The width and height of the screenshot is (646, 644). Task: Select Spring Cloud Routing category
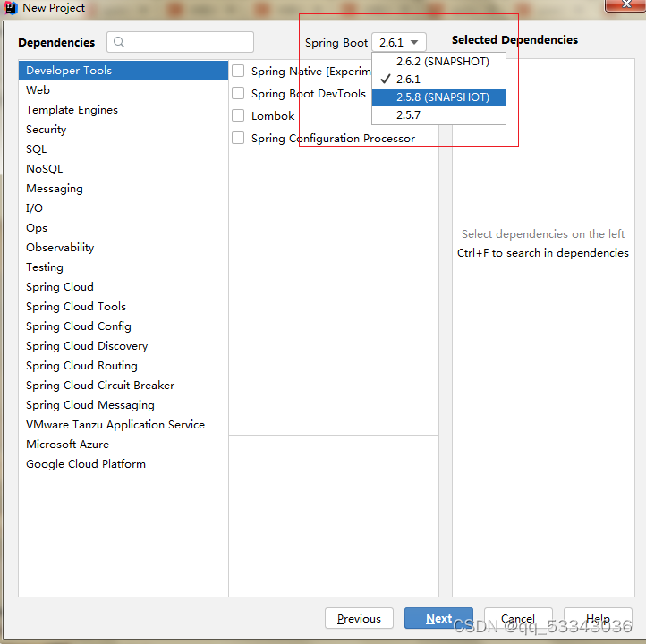[x=123, y=366]
